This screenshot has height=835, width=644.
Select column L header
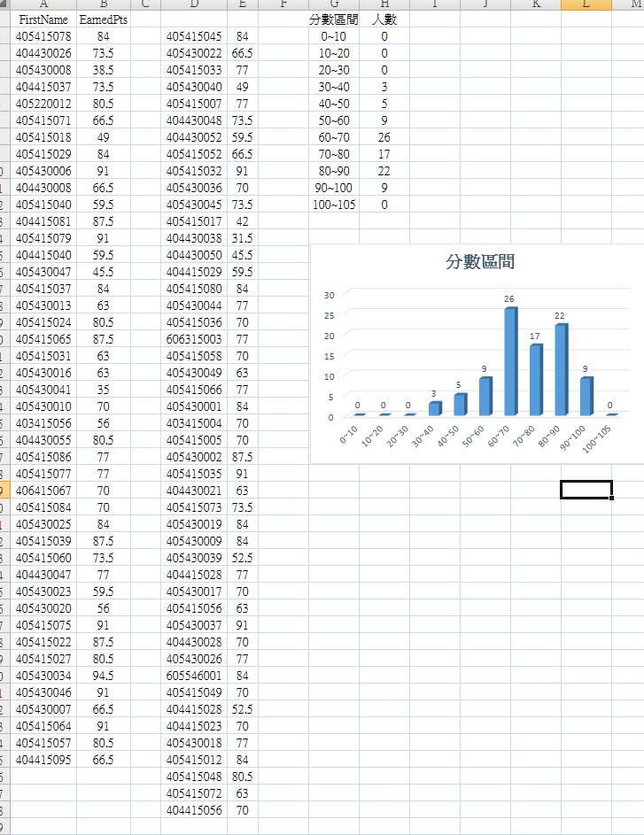pyautogui.click(x=586, y=5)
